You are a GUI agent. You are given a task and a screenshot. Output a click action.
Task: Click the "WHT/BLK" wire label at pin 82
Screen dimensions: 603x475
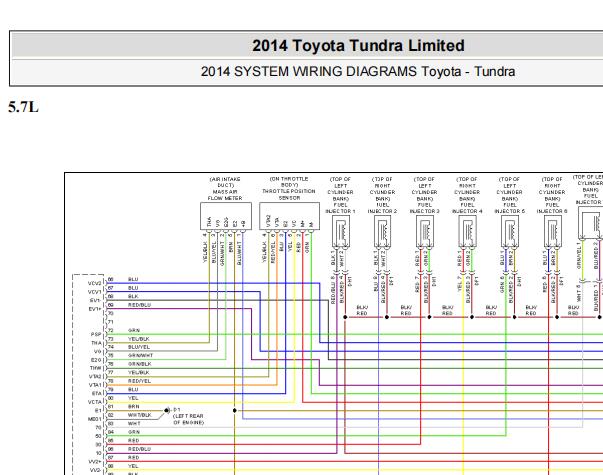[x=140, y=415]
